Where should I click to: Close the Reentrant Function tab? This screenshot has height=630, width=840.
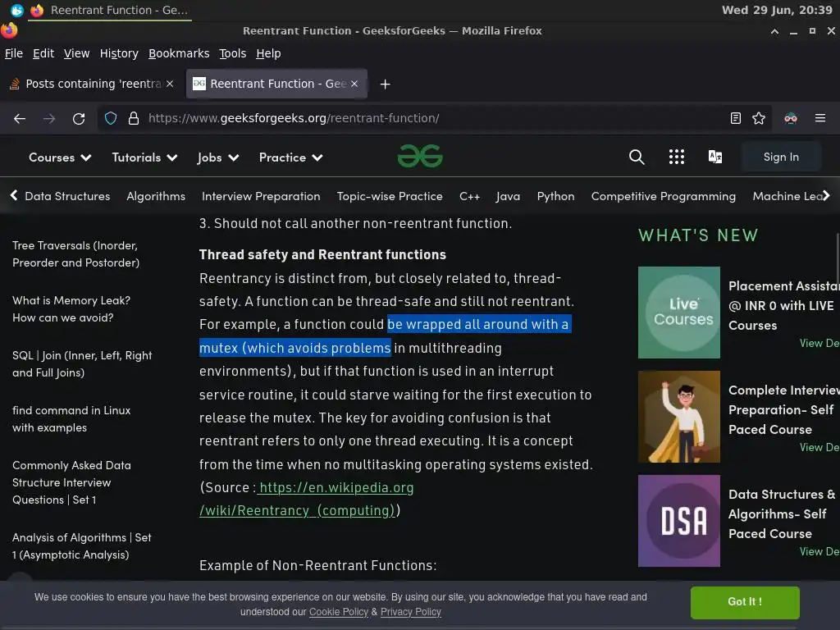[x=354, y=84]
